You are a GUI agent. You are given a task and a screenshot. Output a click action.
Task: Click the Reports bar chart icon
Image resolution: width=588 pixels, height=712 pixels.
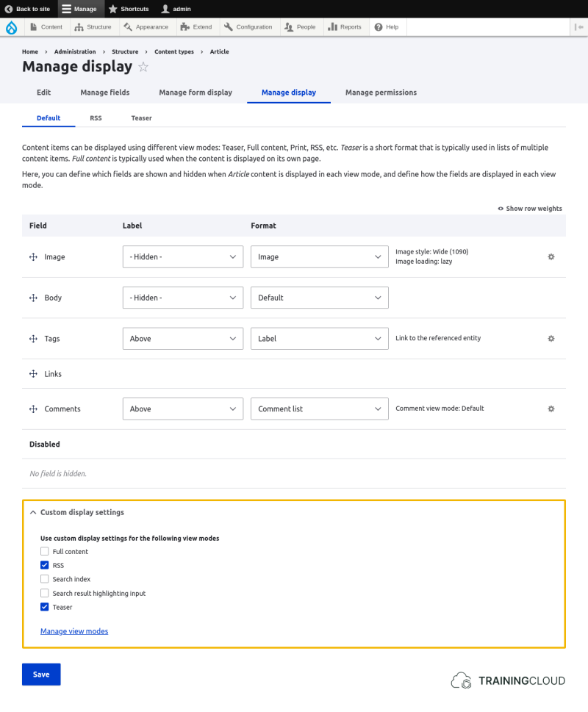pos(333,26)
